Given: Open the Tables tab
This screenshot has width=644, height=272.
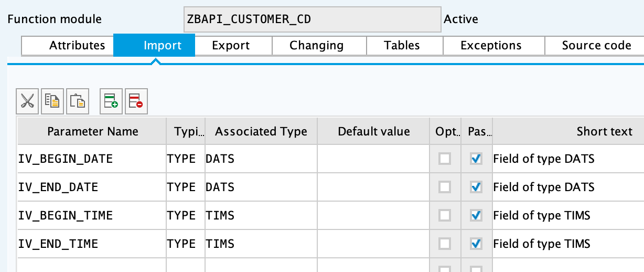Looking at the screenshot, I should (x=402, y=46).
